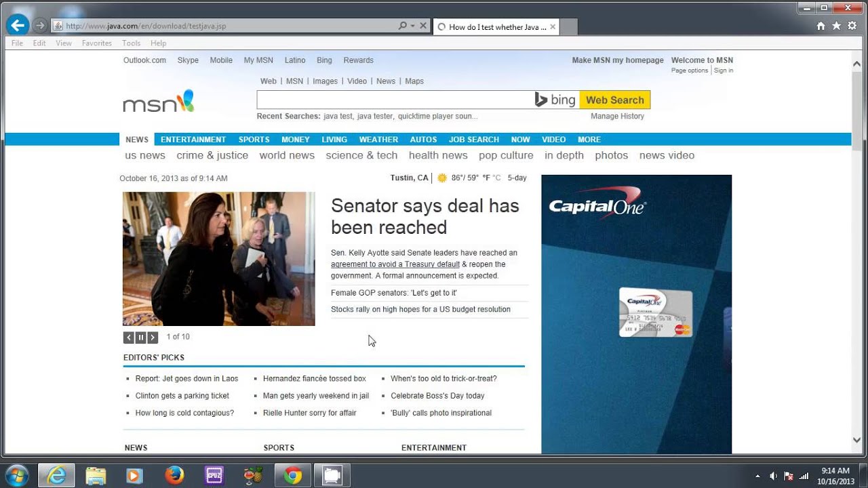Click the volume speaker tray icon
The width and height of the screenshot is (868, 488).
[x=773, y=476]
